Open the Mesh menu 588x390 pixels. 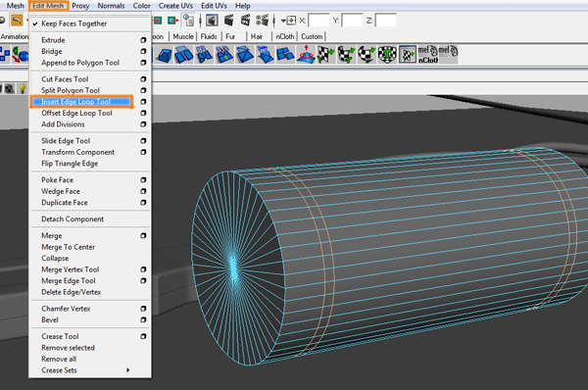pos(15,6)
